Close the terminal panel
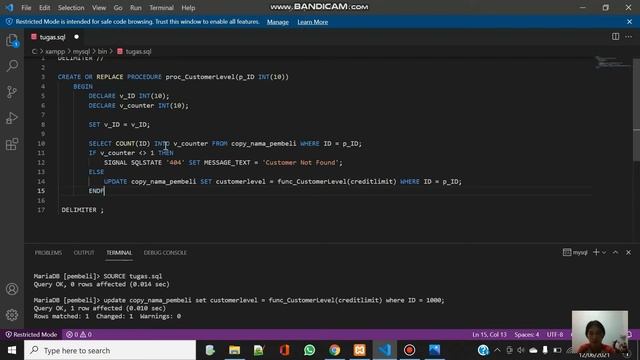 (x=629, y=252)
